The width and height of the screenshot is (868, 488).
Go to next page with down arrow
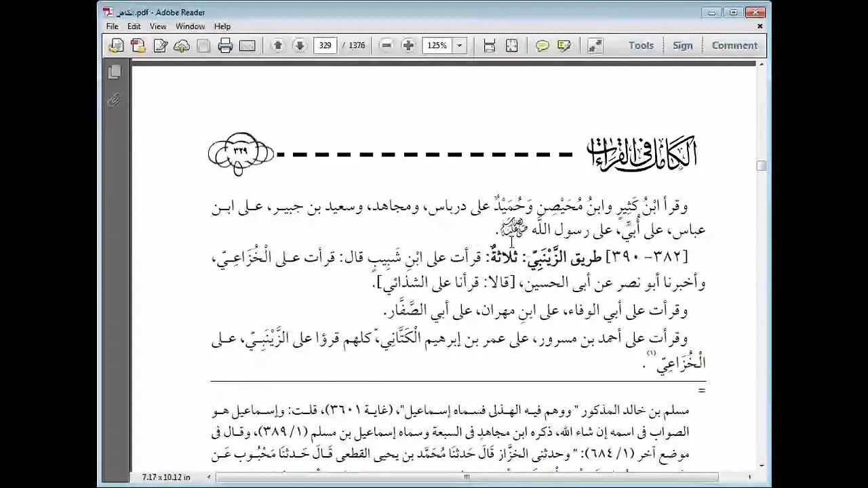pos(299,45)
